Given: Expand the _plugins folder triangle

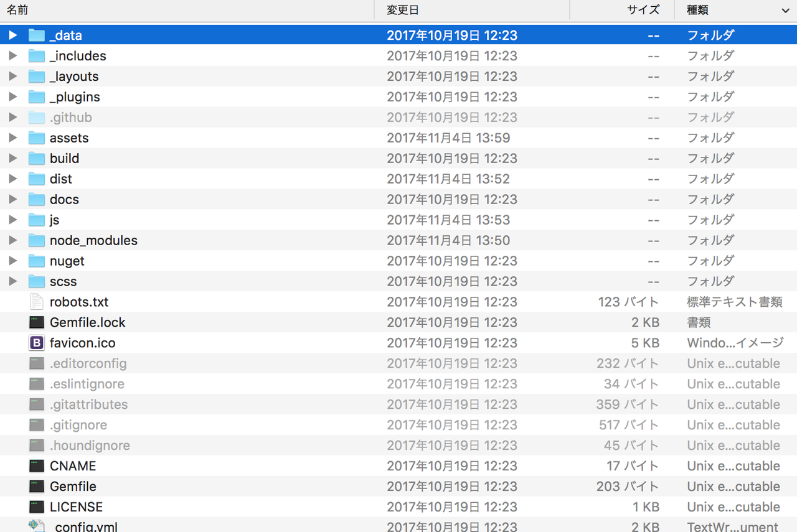Looking at the screenshot, I should 13,97.
